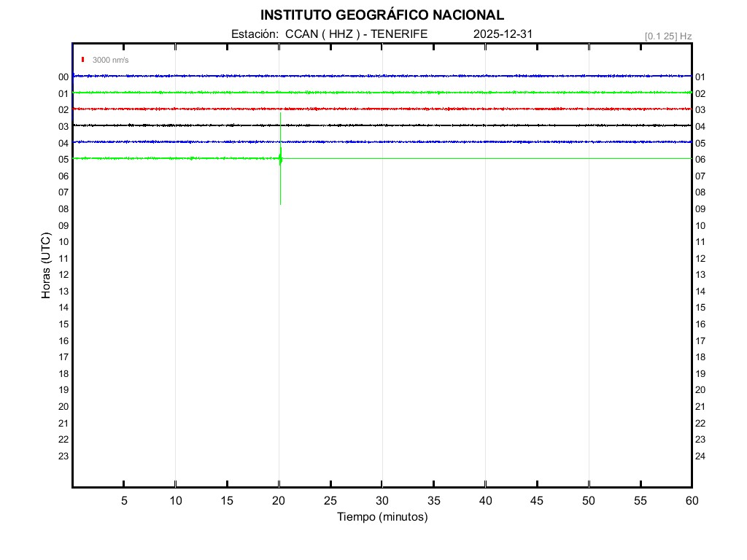The image size is (747, 560).
Task: Click the red 3000 nm/s scale bar
Action: [x=83, y=60]
